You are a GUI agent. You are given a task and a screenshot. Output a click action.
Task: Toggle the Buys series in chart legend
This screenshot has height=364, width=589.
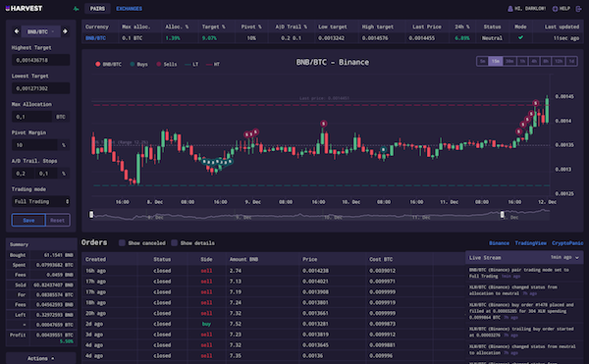pos(138,64)
